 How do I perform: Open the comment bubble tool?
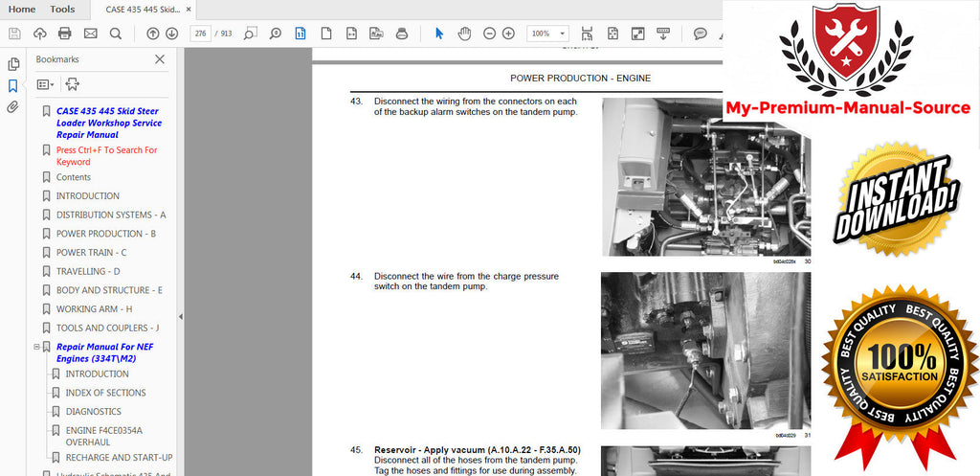700,34
